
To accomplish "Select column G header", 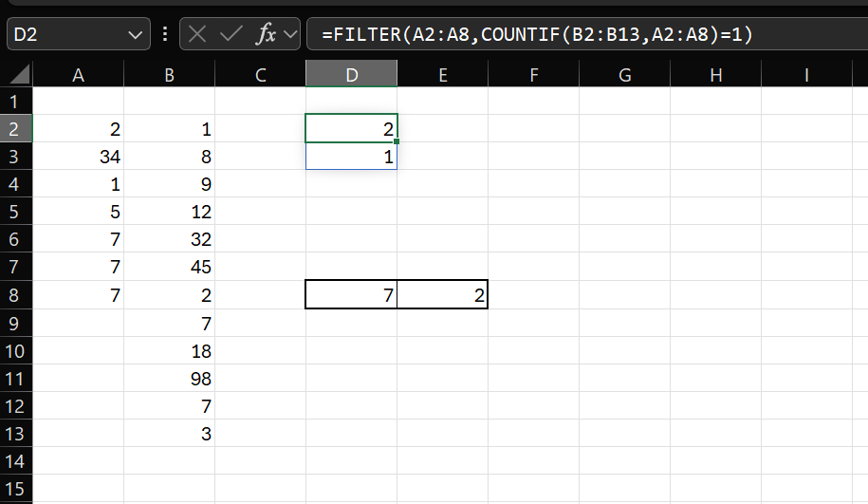I will (624, 75).
